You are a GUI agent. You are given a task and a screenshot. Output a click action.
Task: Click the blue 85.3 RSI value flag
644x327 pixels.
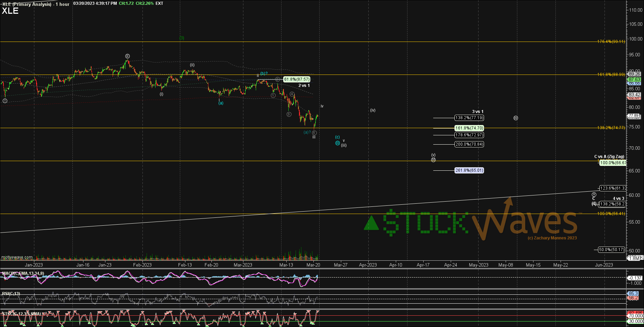point(633,293)
